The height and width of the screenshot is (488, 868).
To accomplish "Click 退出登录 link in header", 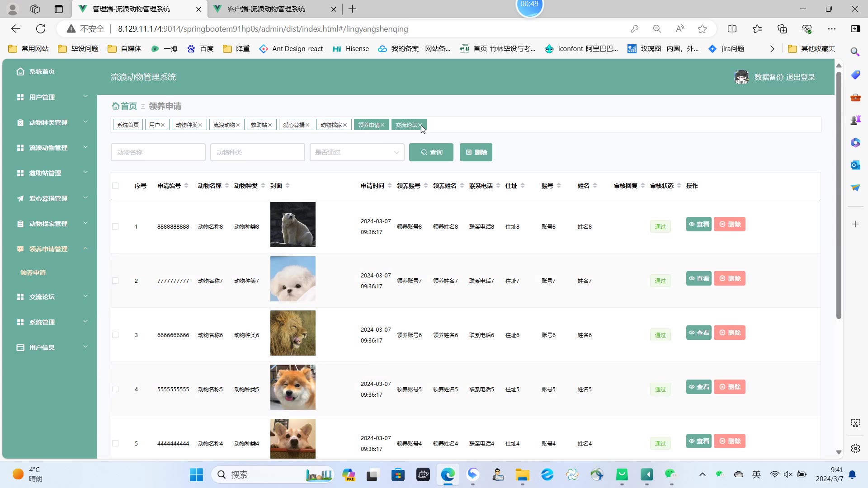I will pyautogui.click(x=800, y=77).
